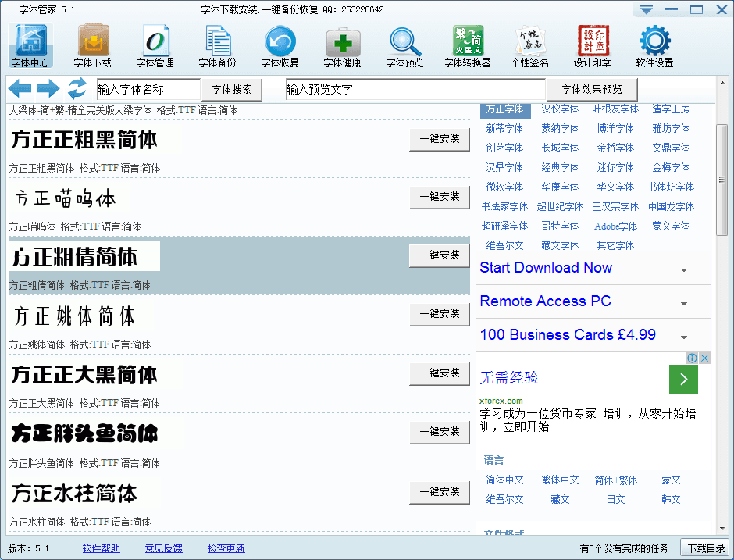Click the refresh arrows icon
Viewport: 734px width, 560px height.
77,88
